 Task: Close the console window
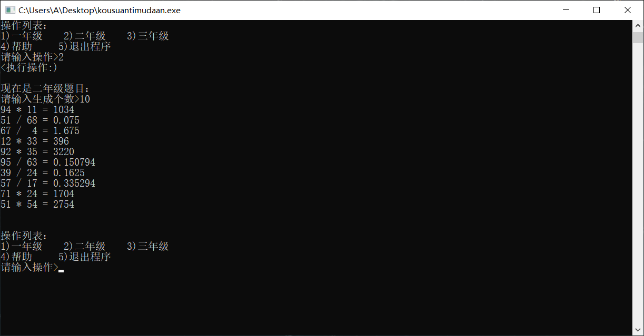click(628, 10)
